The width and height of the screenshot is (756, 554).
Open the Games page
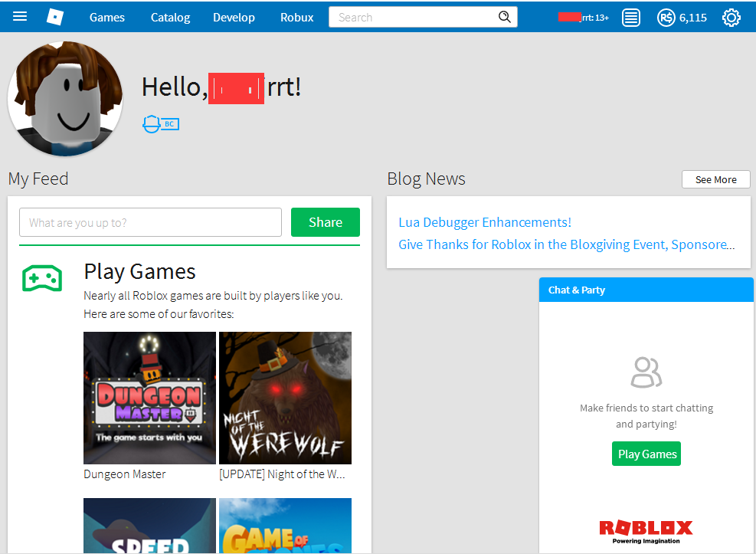[x=107, y=18]
